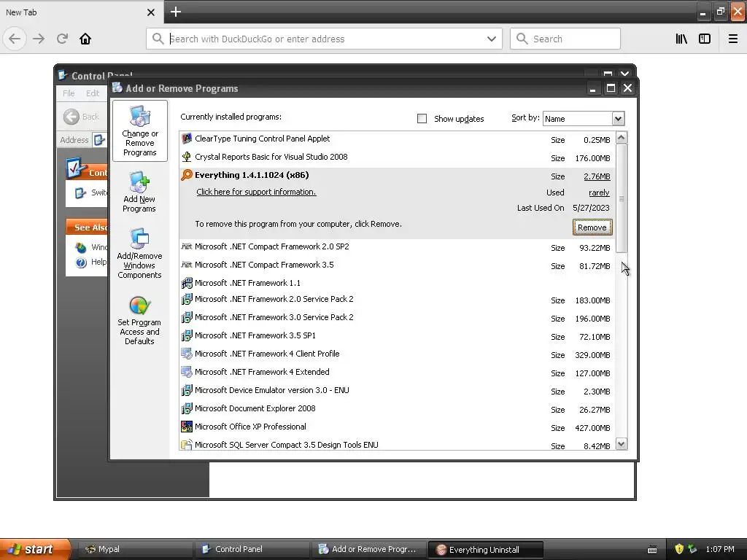Click .NET Framework 4 Client Profile icon

[x=187, y=354]
